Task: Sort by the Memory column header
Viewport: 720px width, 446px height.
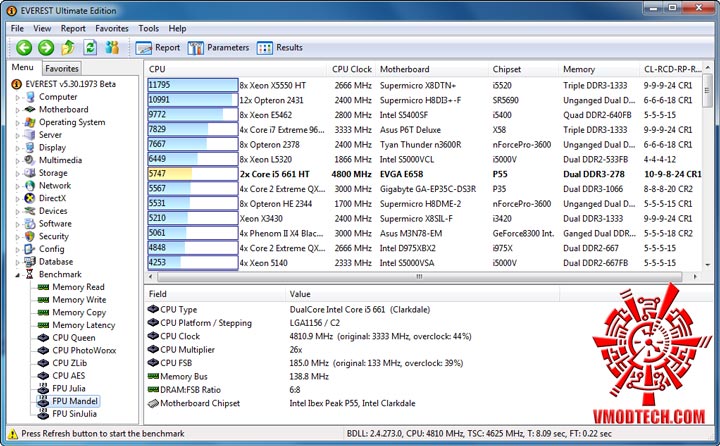Action: click(599, 69)
